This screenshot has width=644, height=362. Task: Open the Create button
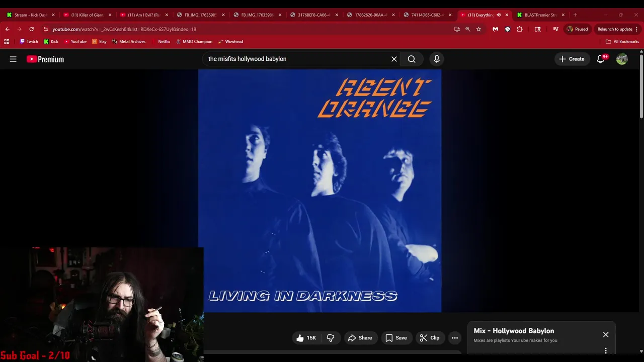coord(572,59)
